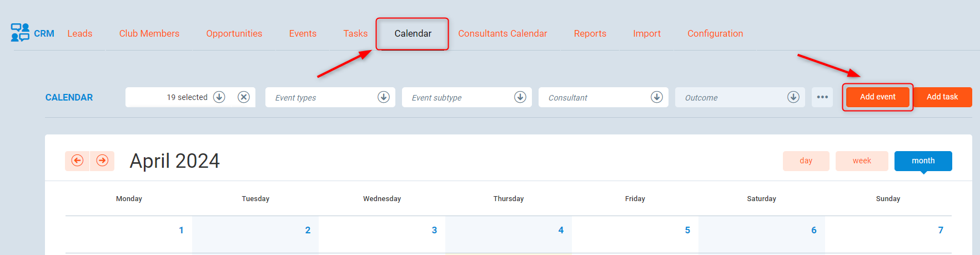Screen dimensions: 980x255
Task: Switch to day view
Action: pyautogui.click(x=806, y=161)
